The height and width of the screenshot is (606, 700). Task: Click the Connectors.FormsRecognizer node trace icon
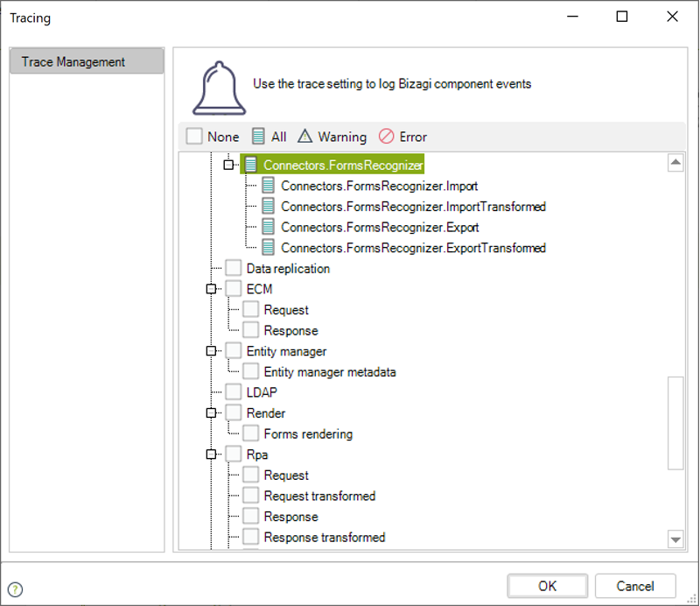point(251,165)
